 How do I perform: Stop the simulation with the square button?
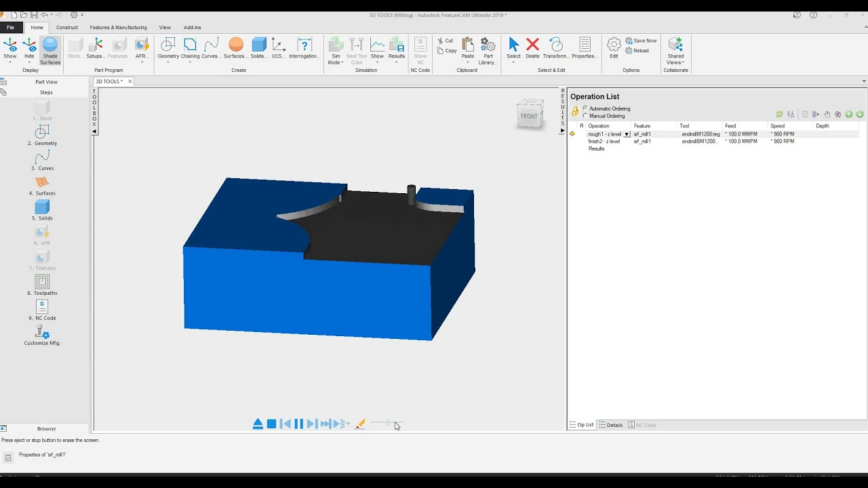coord(271,424)
